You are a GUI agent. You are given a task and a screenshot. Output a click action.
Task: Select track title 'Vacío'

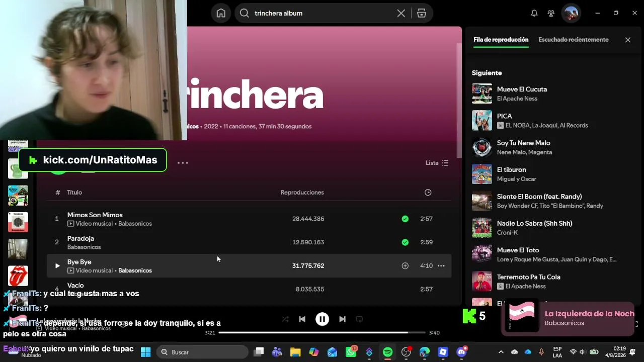click(75, 285)
